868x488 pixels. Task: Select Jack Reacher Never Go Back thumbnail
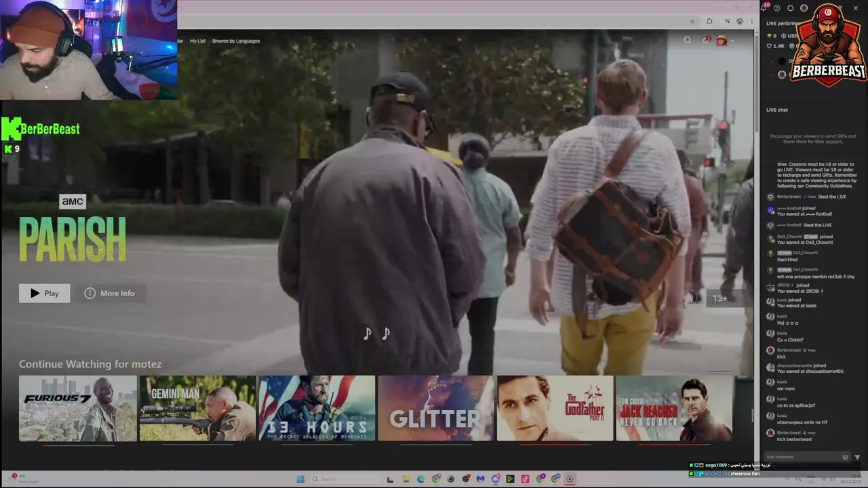674,408
